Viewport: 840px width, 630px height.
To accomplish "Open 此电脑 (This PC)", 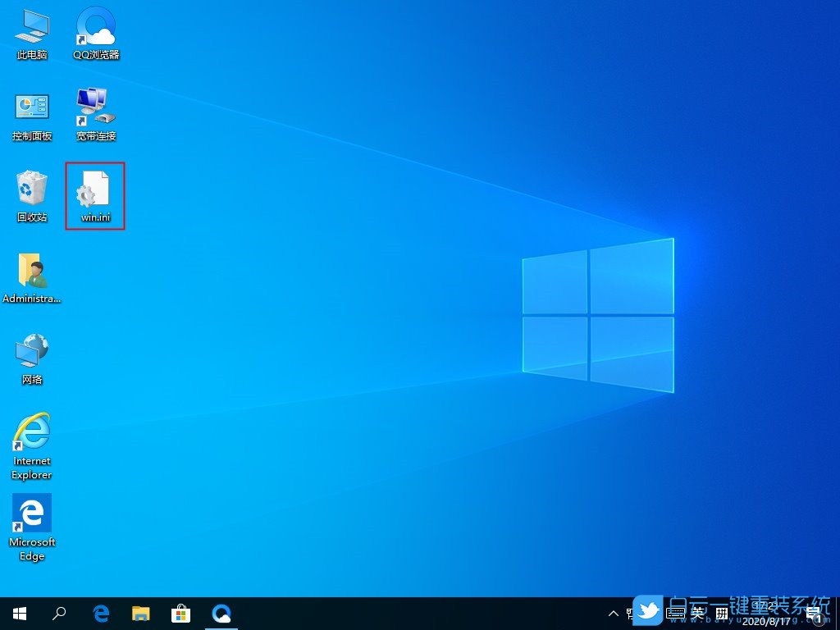I will [x=31, y=29].
